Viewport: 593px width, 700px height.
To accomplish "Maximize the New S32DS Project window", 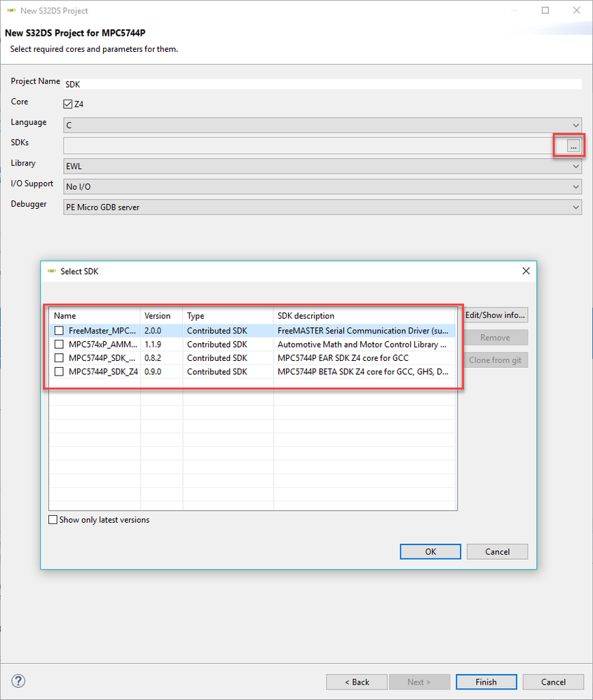I will [x=545, y=11].
